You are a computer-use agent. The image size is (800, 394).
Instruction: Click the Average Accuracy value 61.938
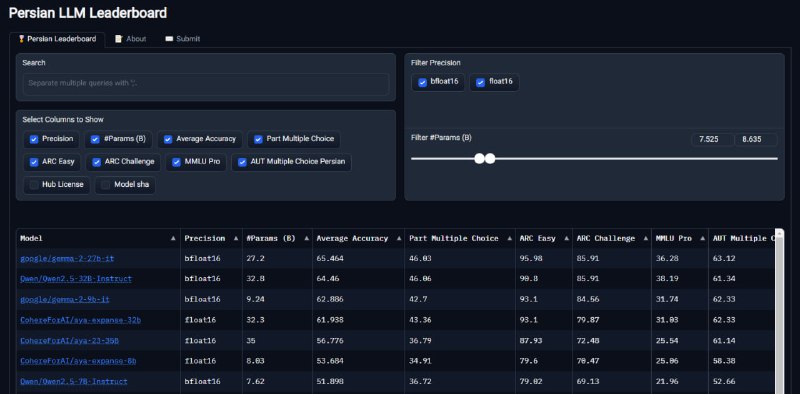pyautogui.click(x=330, y=320)
